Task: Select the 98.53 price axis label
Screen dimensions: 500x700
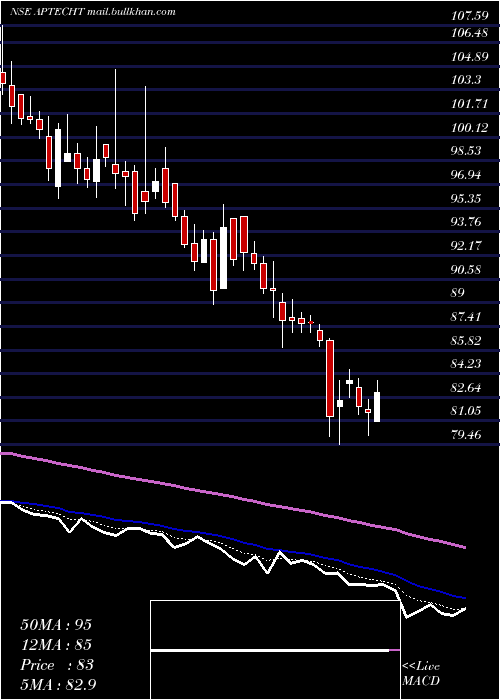Action: 467,150
